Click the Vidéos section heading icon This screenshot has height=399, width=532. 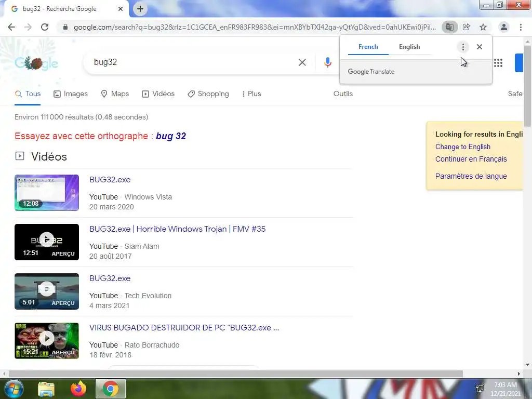tap(20, 156)
